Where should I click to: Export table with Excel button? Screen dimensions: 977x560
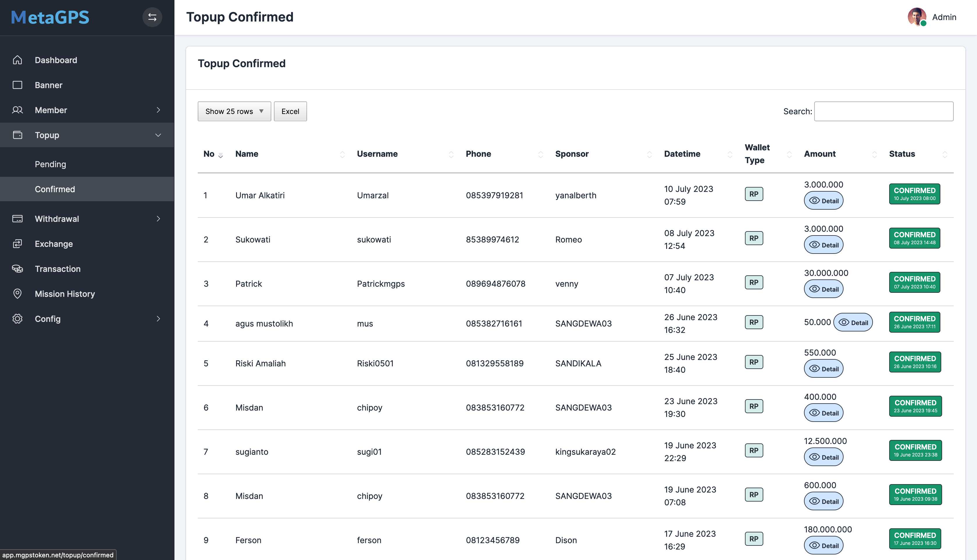290,112
